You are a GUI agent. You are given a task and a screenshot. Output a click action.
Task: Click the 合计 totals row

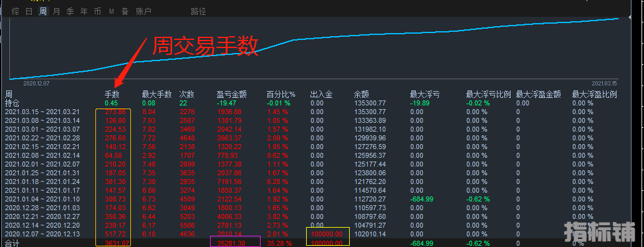[316, 243]
